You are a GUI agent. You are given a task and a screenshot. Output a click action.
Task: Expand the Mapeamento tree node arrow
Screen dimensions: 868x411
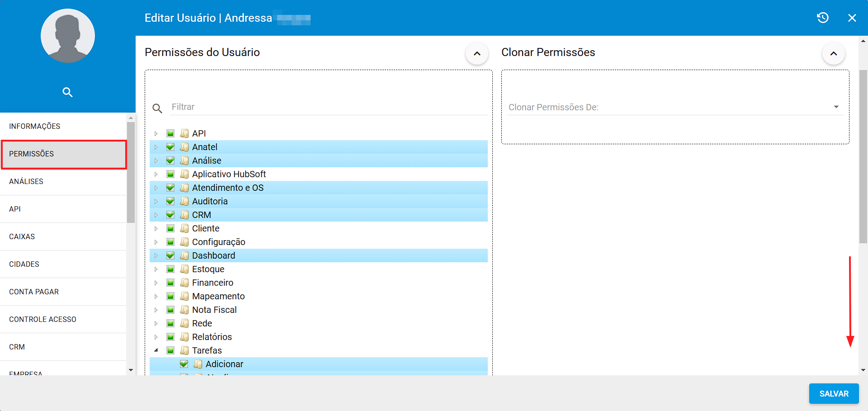[x=156, y=296]
